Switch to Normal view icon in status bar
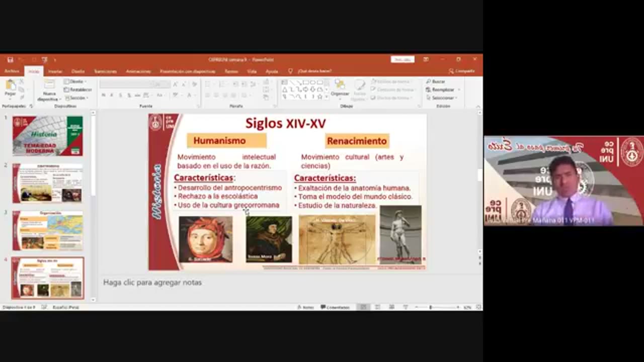This screenshot has height=362, width=644. click(x=363, y=307)
